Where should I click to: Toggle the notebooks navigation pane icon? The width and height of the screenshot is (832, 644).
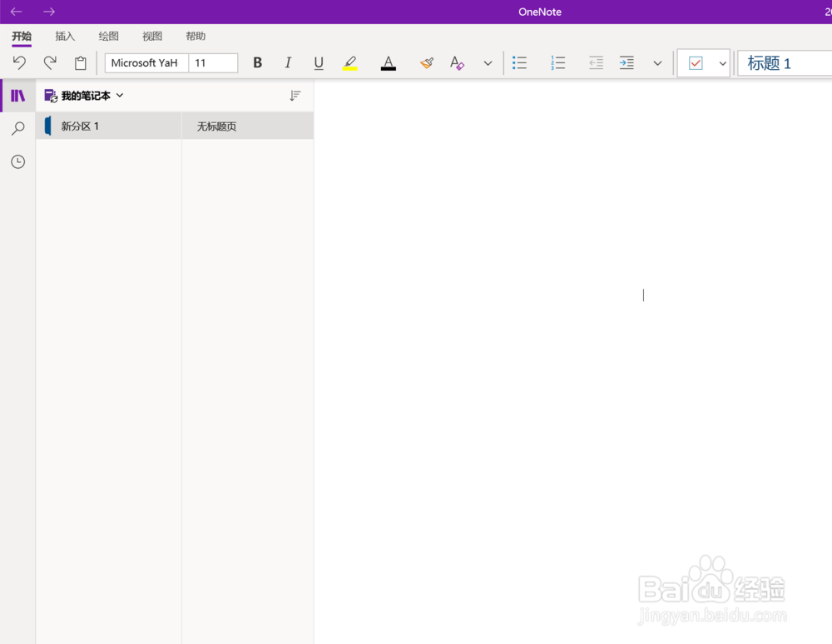(x=18, y=96)
